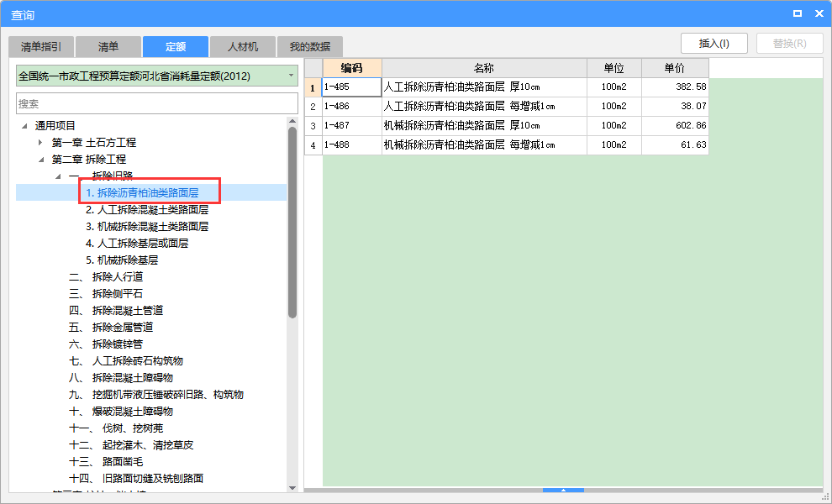The image size is (832, 504).
Task: Select code cell 1-486
Action: (x=352, y=106)
